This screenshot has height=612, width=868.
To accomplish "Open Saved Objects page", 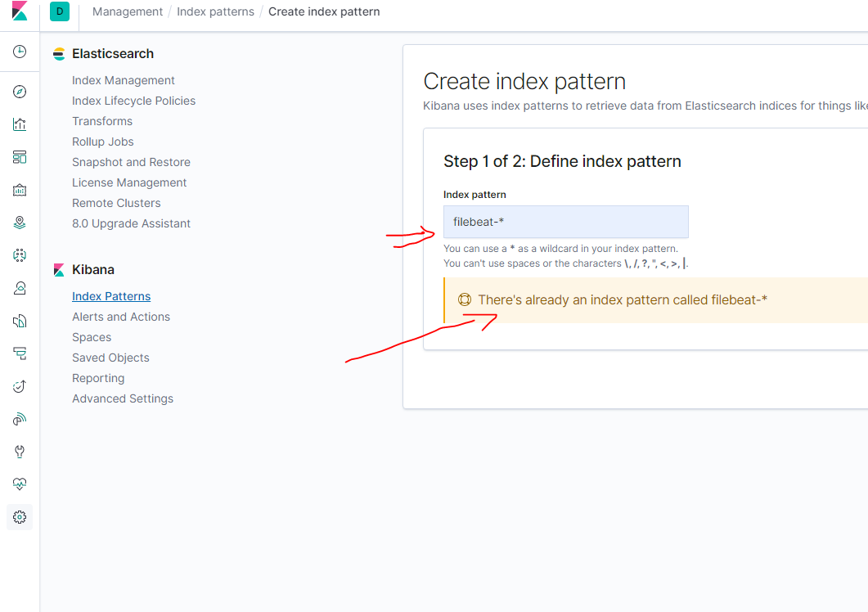I will 110,358.
